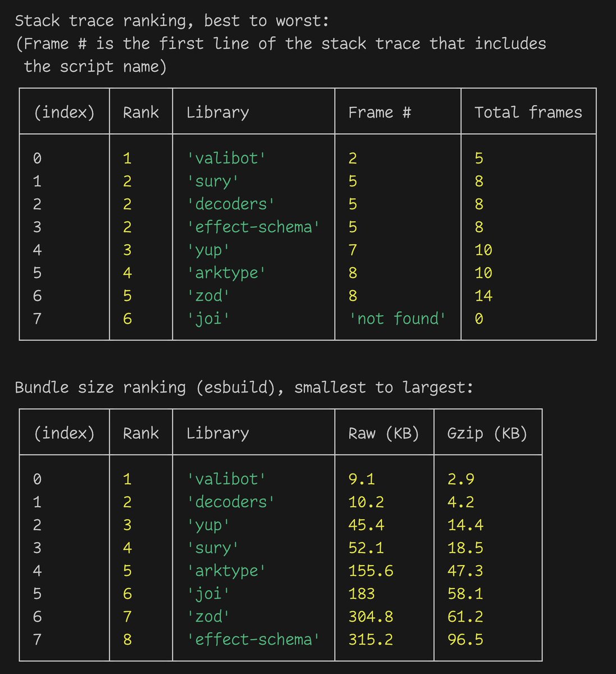Screen dimensions: 616x674
Task: Click total frames value 14 for zod
Action: click(483, 295)
